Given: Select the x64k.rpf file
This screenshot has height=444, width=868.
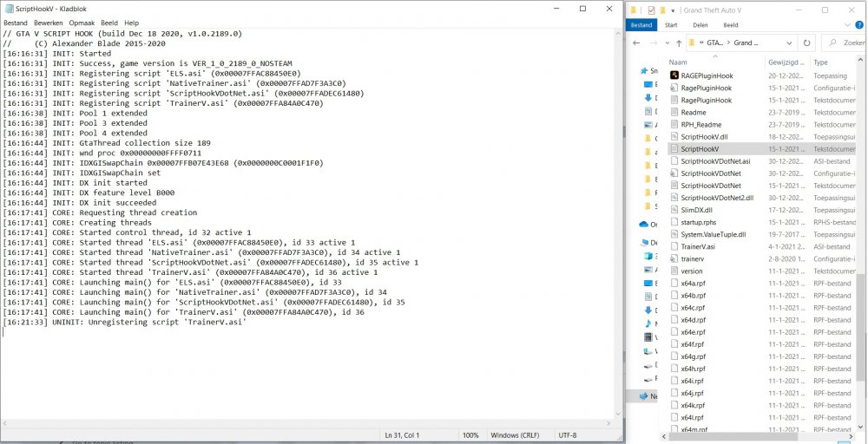Looking at the screenshot, I should tap(693, 405).
